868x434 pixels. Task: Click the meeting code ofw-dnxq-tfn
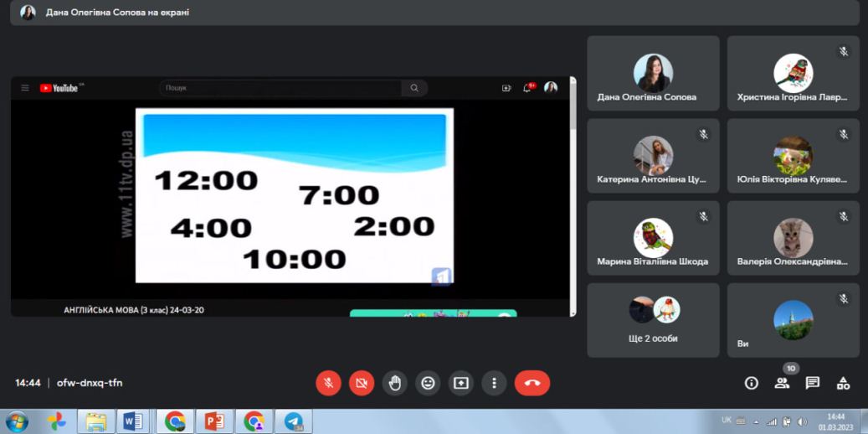point(90,383)
